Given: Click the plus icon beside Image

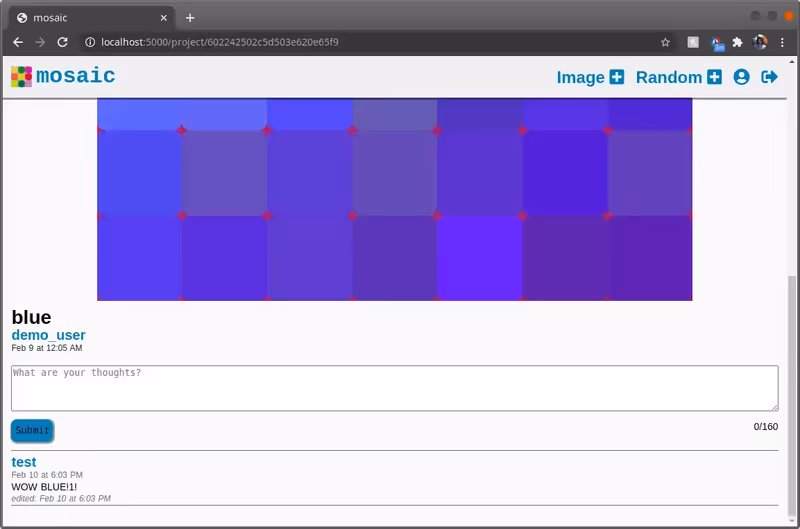Looking at the screenshot, I should tap(617, 77).
